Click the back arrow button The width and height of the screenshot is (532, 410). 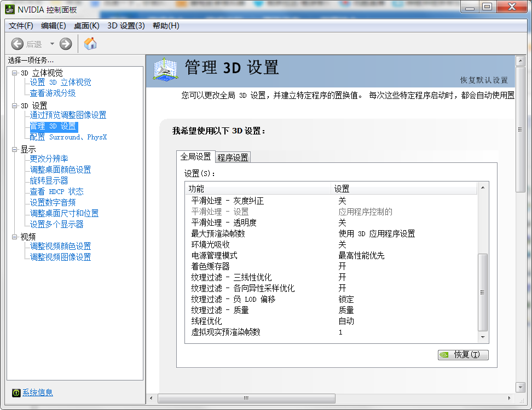(18, 44)
